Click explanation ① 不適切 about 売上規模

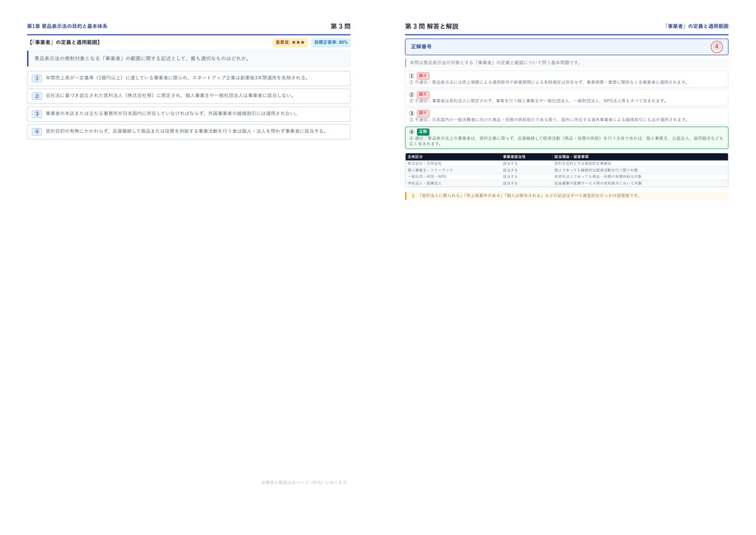549,83
